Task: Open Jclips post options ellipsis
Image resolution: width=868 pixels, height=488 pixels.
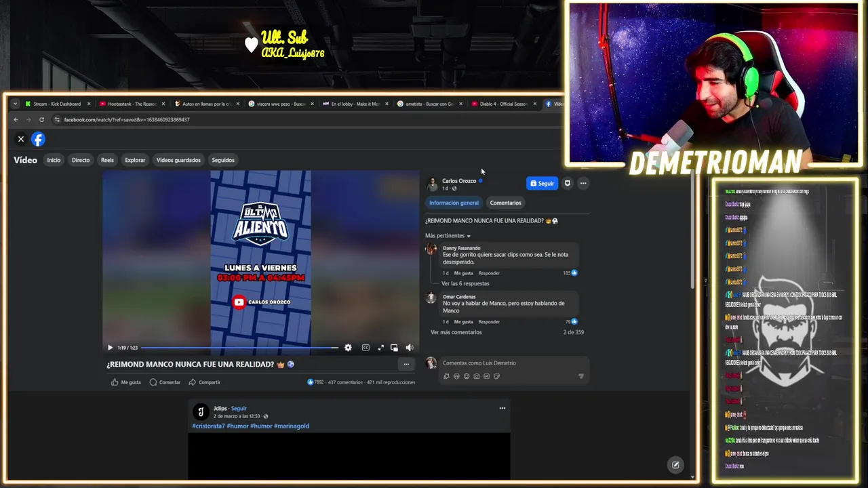Action: click(x=502, y=408)
